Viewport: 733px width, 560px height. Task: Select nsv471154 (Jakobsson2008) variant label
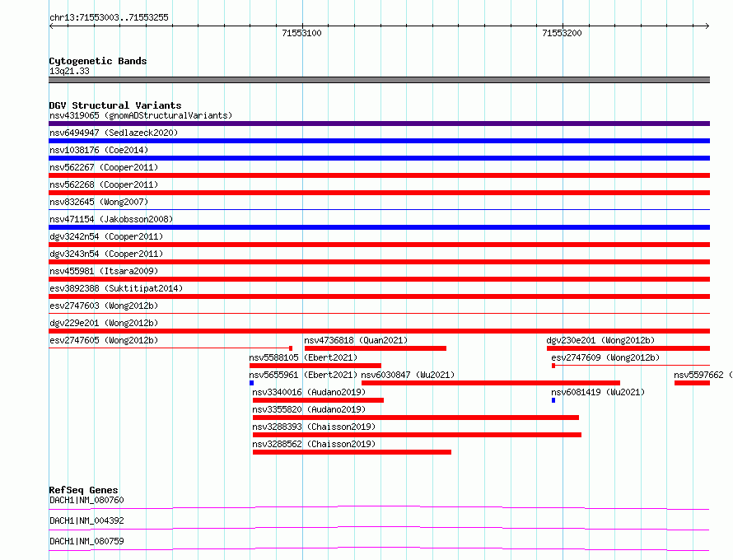tap(111, 219)
